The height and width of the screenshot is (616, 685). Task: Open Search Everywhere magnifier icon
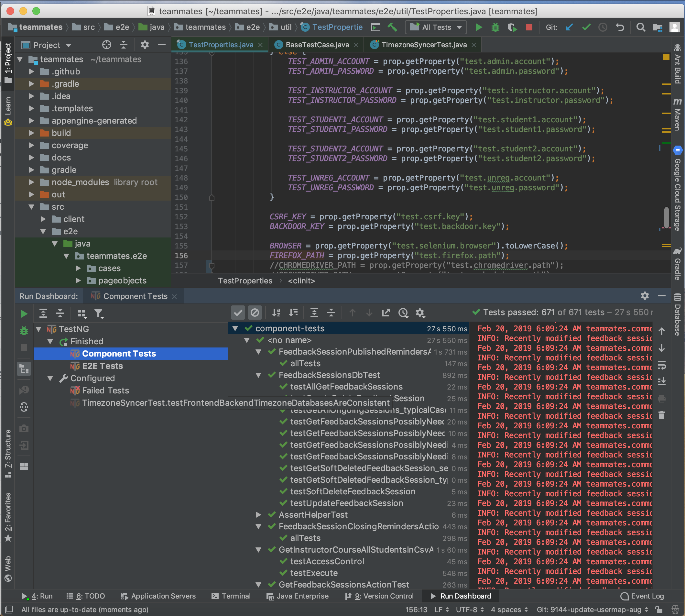pyautogui.click(x=641, y=27)
